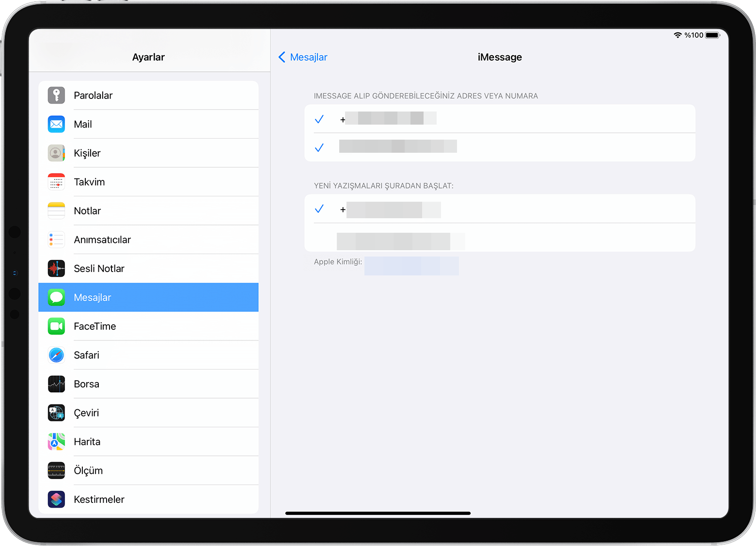
Task: Tap the Ölçüm ruler icon
Action: click(56, 470)
